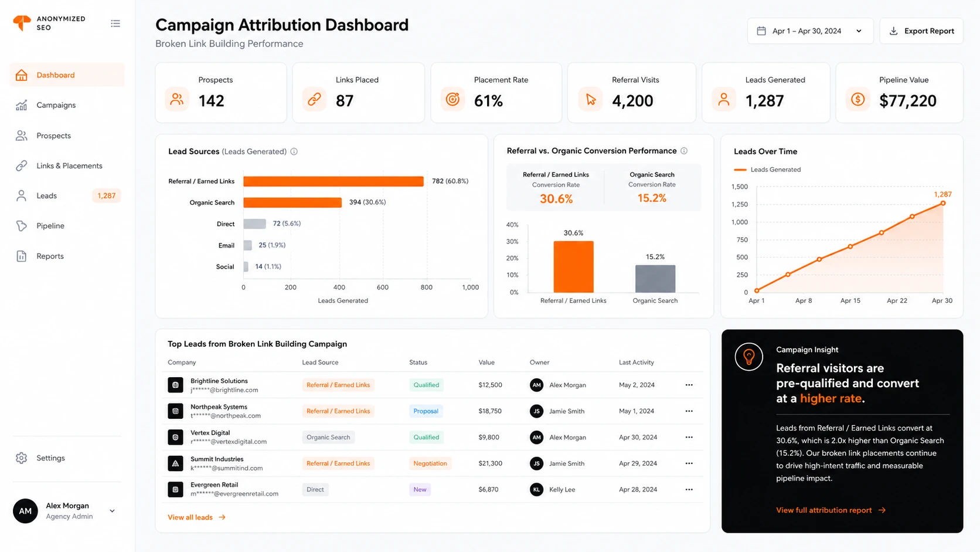The image size is (980, 552).
Task: Click the Organic Search bar in Lead Sources
Action: pyautogui.click(x=292, y=202)
